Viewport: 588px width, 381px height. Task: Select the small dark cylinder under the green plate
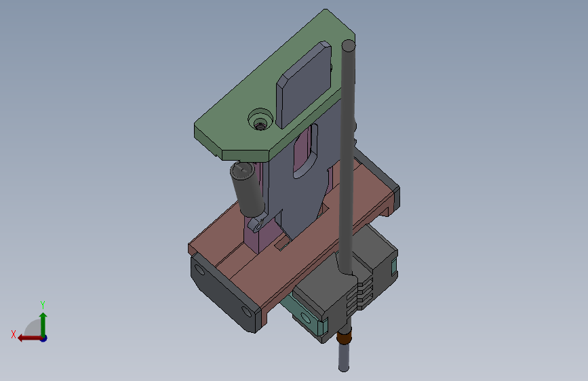(x=248, y=189)
